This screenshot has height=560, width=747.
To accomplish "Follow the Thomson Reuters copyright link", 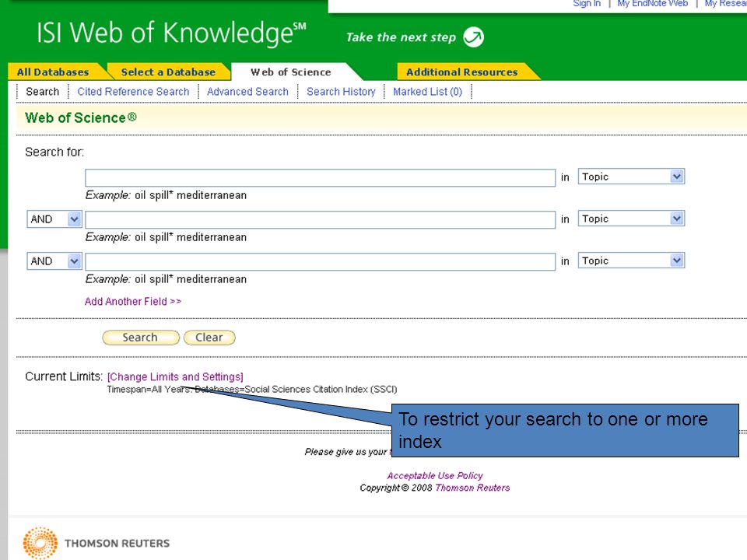I will [x=472, y=488].
